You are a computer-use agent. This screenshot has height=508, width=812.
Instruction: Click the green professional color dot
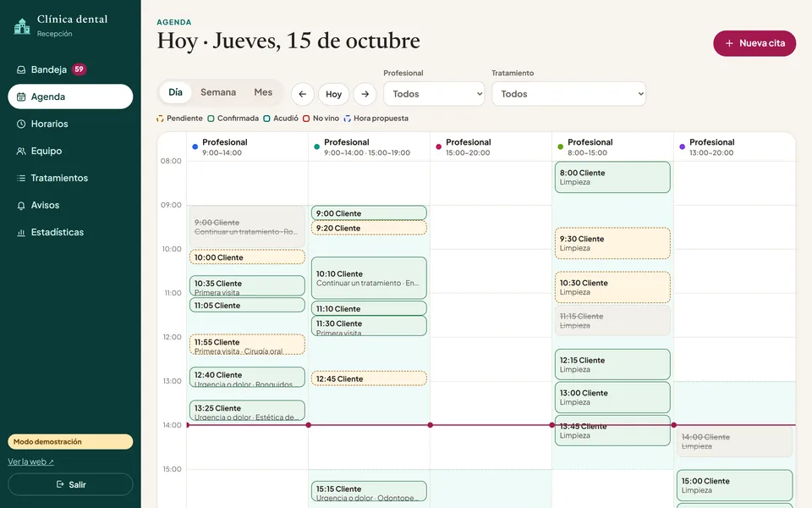point(560,146)
